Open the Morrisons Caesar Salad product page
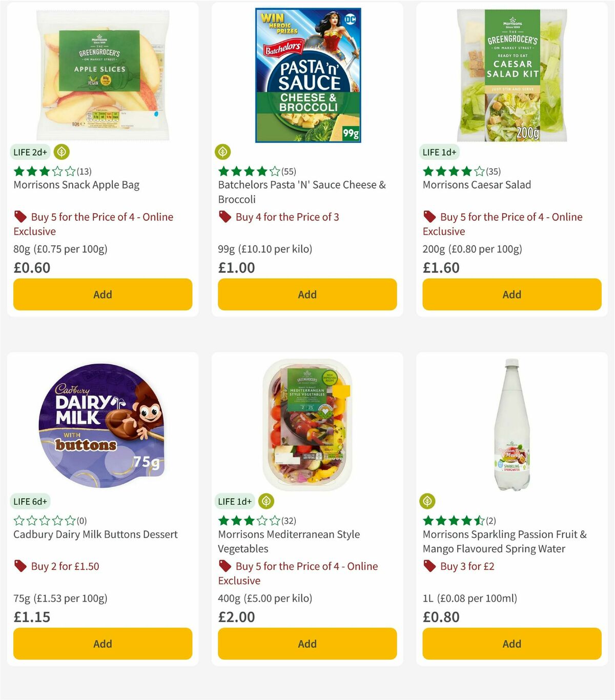 point(477,184)
